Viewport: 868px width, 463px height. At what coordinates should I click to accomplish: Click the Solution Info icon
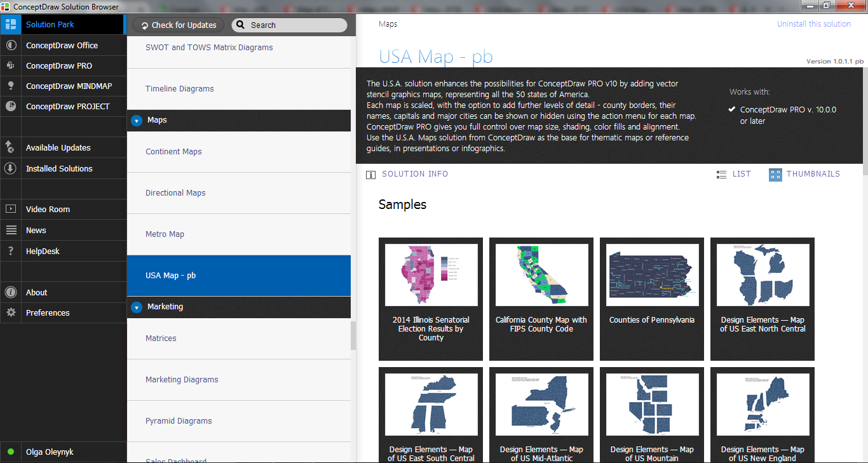[371, 175]
